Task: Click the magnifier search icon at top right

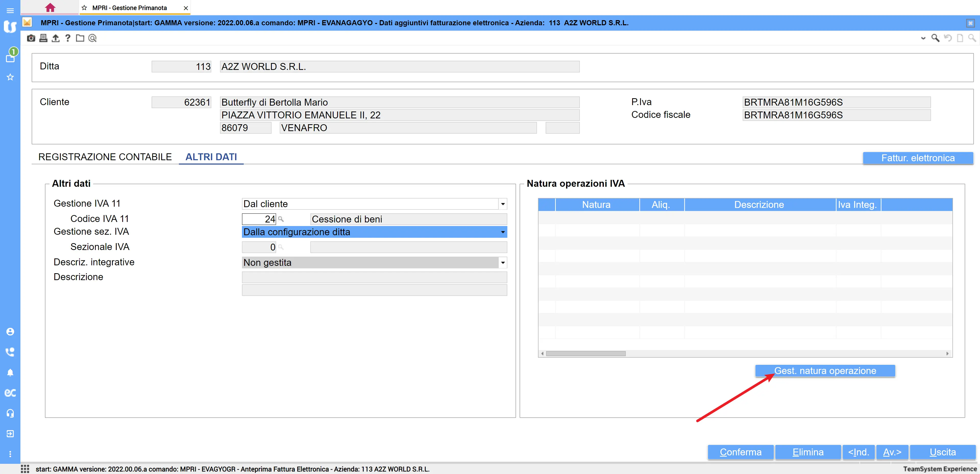Action: (935, 38)
